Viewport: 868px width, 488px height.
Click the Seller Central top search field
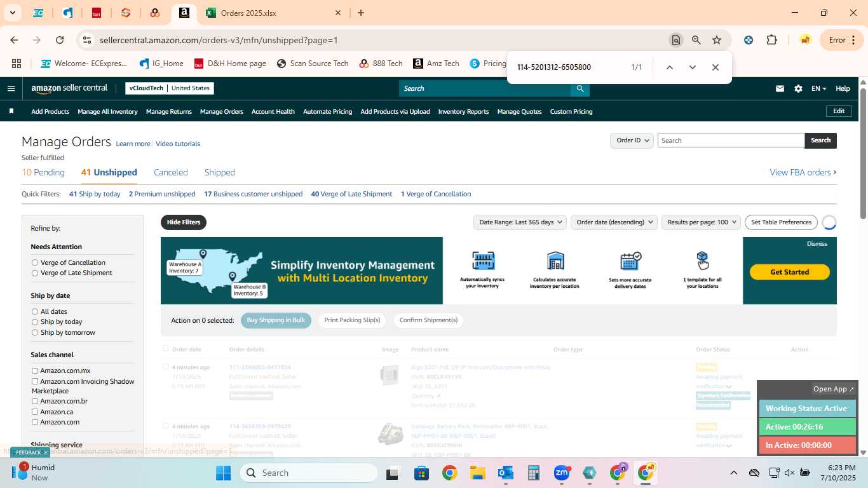(x=484, y=88)
